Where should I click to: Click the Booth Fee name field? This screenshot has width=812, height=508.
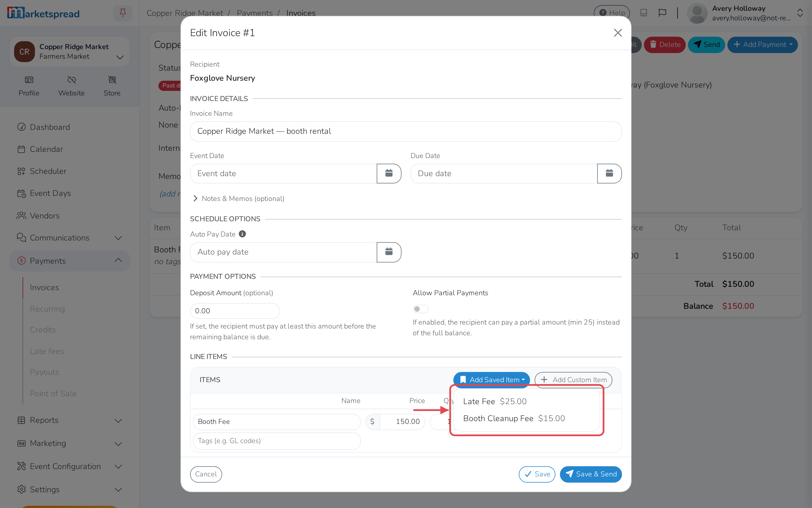[x=277, y=422]
